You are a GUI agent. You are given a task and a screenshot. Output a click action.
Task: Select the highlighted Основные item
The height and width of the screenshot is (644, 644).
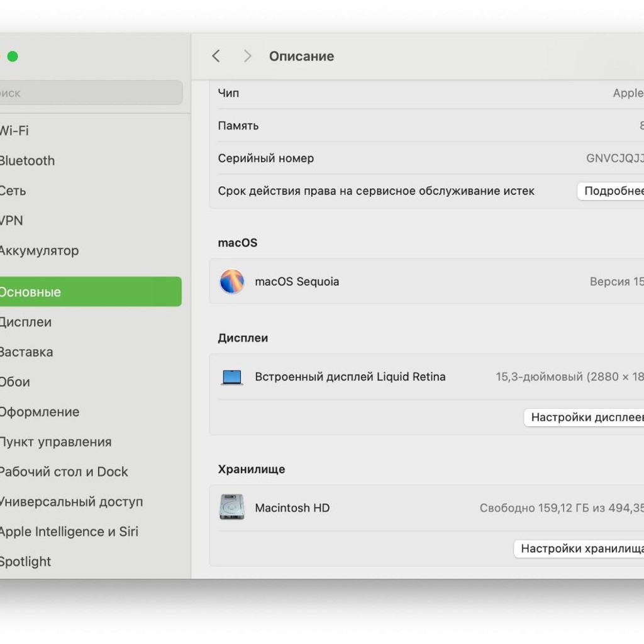point(91,292)
